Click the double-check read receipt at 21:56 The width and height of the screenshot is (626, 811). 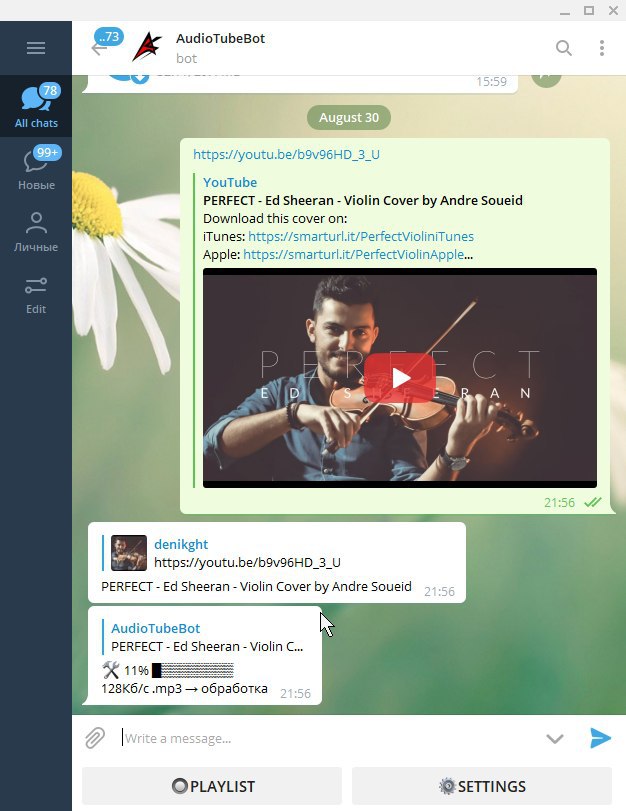592,502
